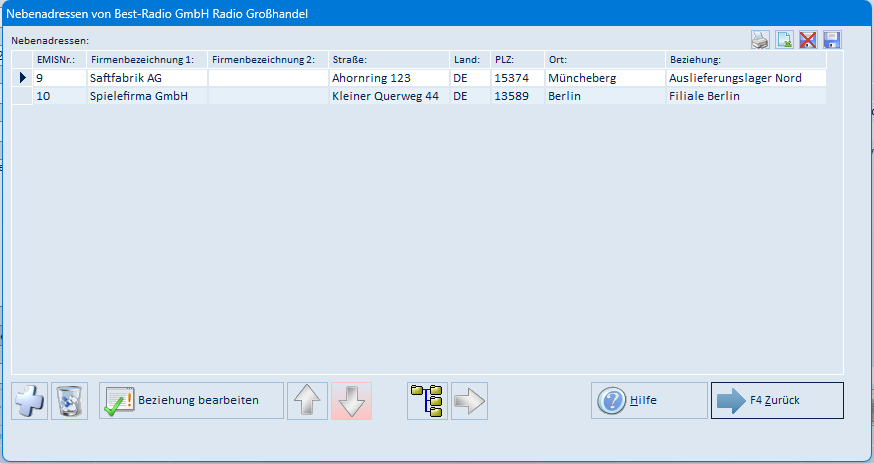Click the current row selector of Saftfabrik row
The image size is (874, 464).
coord(22,78)
